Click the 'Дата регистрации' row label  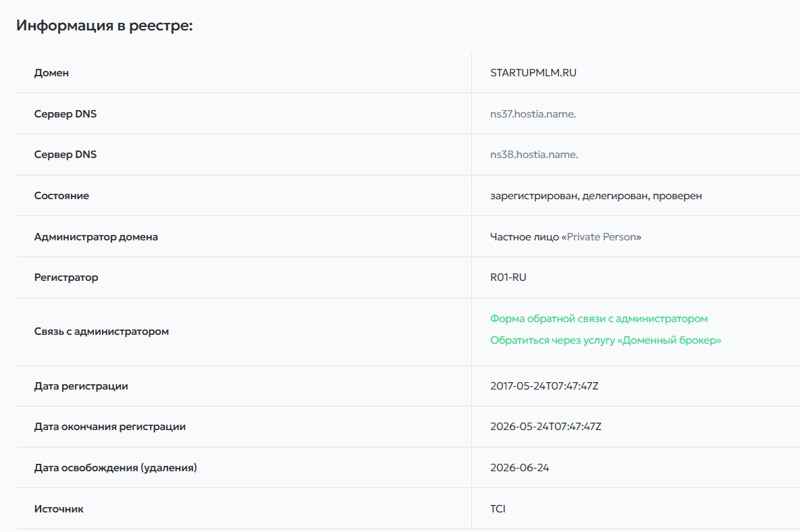[x=81, y=387]
